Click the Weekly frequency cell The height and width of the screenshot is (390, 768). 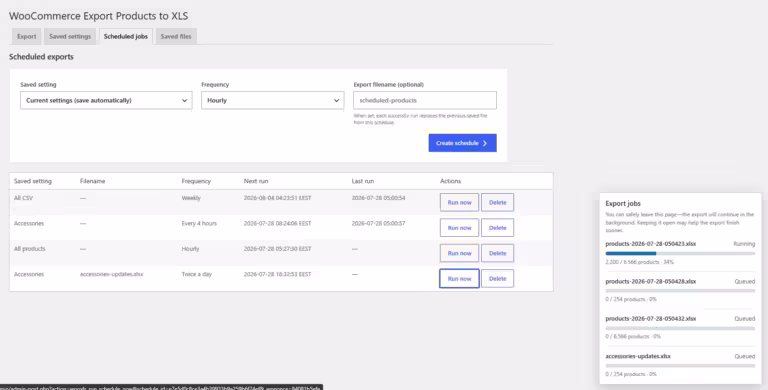pyautogui.click(x=191, y=198)
